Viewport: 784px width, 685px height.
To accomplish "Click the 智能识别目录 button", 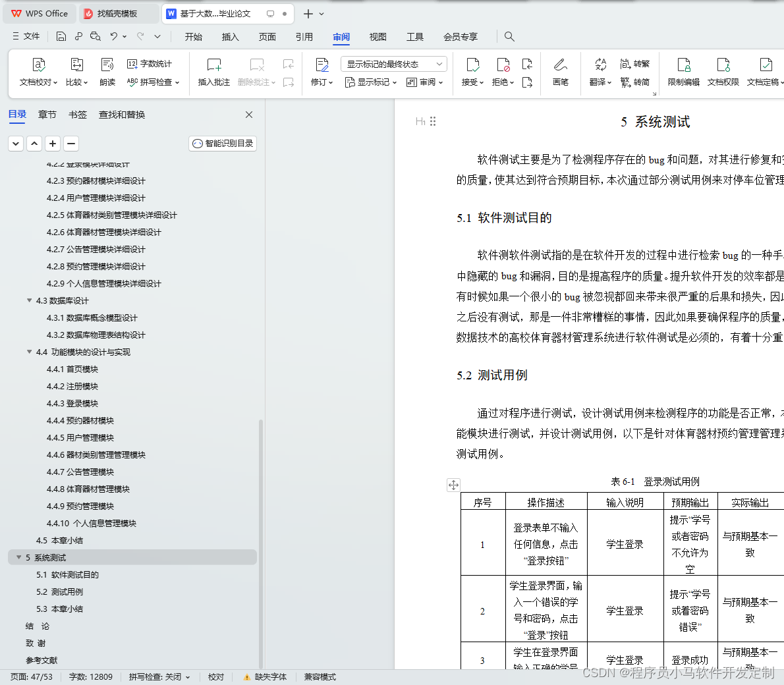I will (x=222, y=144).
